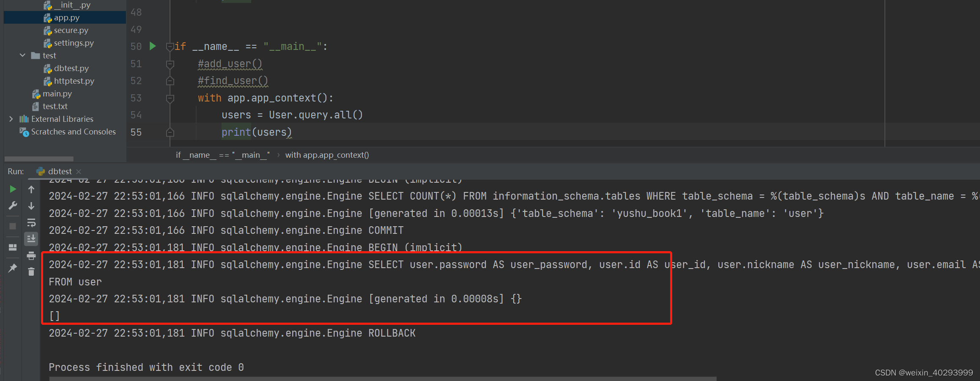This screenshot has width=980, height=381.
Task: Open secure.py in project tree
Action: [x=71, y=30]
